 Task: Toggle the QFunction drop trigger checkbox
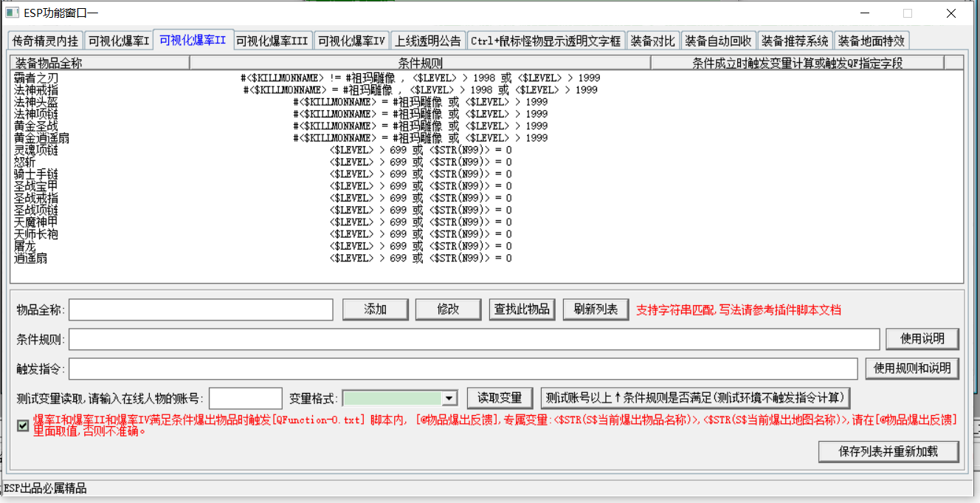23,425
